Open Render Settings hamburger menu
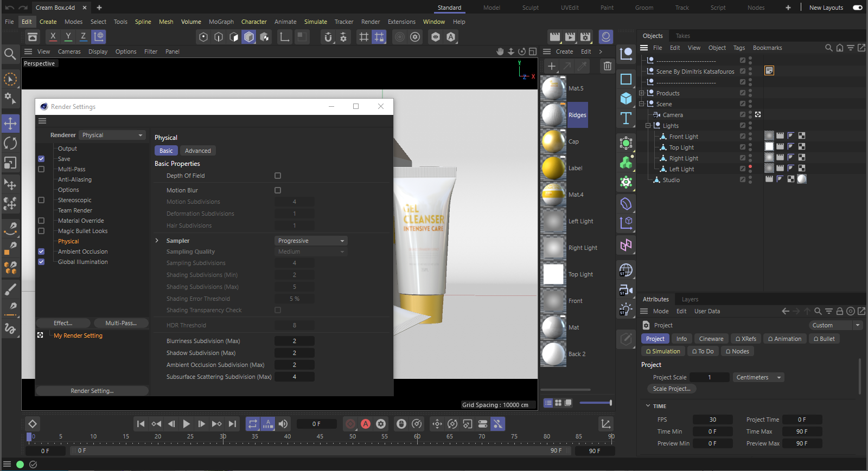Screen dimensions: 868x471 coord(42,121)
